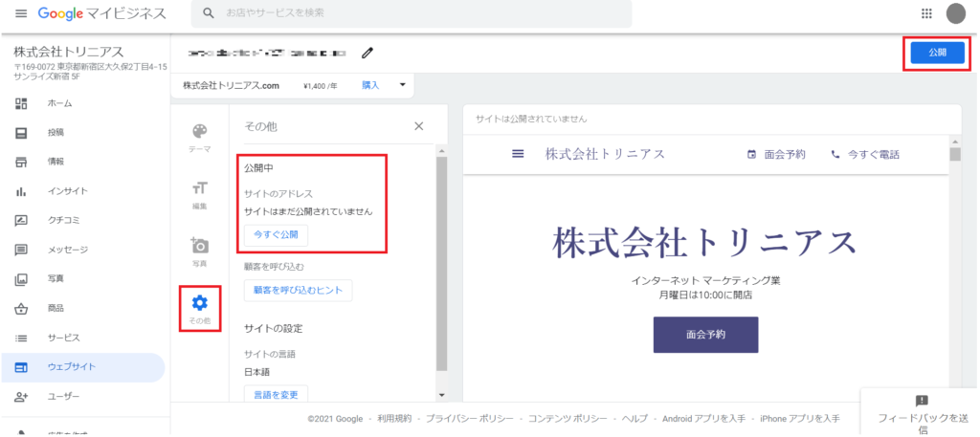Open コンテンツ ポリシー footer link
This screenshot has height=437, width=980.
568,418
